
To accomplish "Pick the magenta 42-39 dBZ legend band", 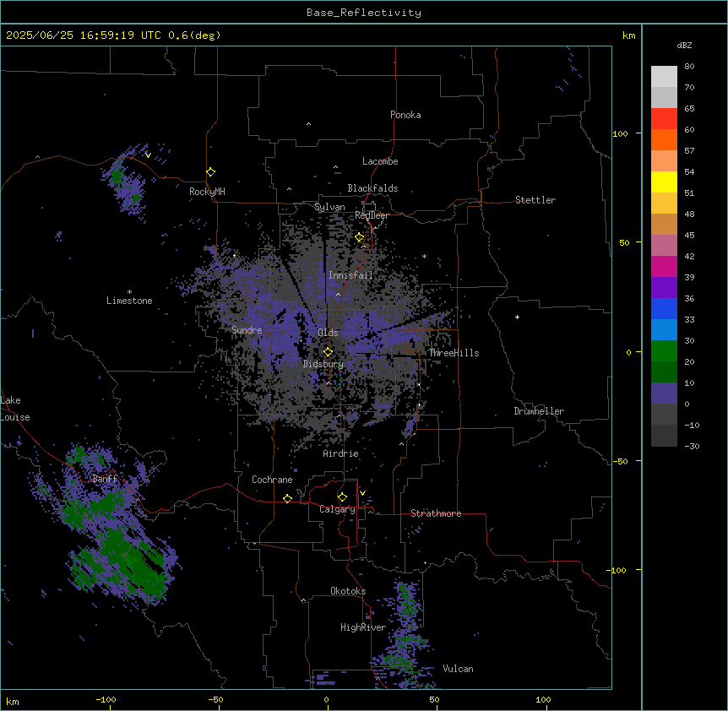I will [x=664, y=266].
